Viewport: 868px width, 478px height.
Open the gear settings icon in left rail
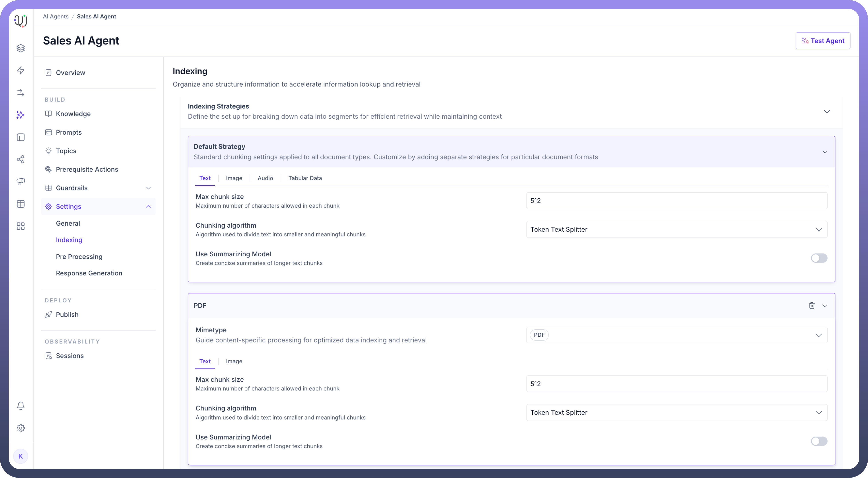pyautogui.click(x=21, y=428)
